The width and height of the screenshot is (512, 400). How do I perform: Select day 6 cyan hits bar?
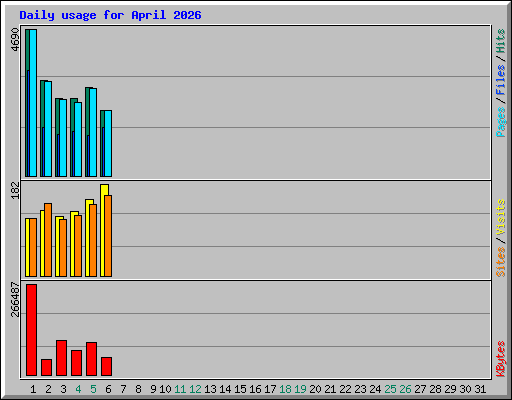(108, 144)
